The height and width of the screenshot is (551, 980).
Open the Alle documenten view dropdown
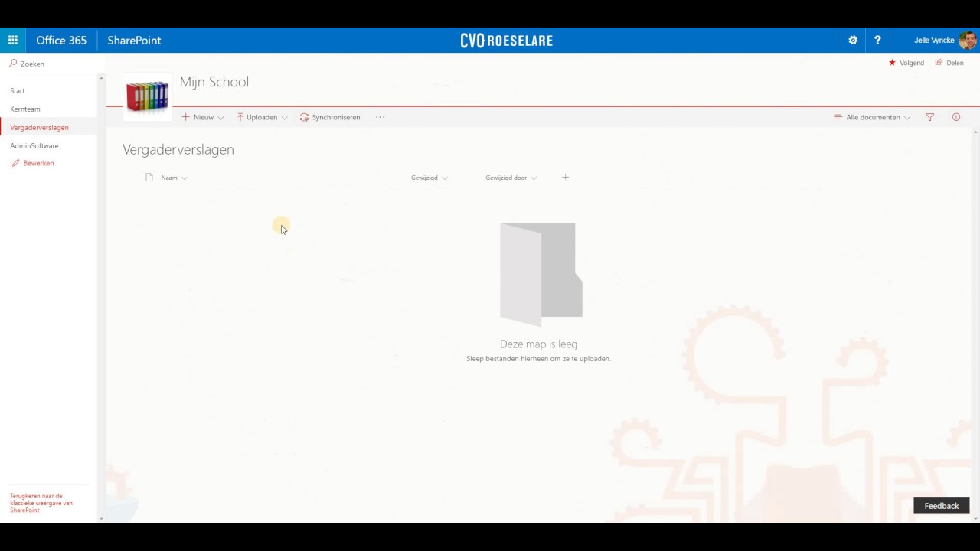[872, 117]
